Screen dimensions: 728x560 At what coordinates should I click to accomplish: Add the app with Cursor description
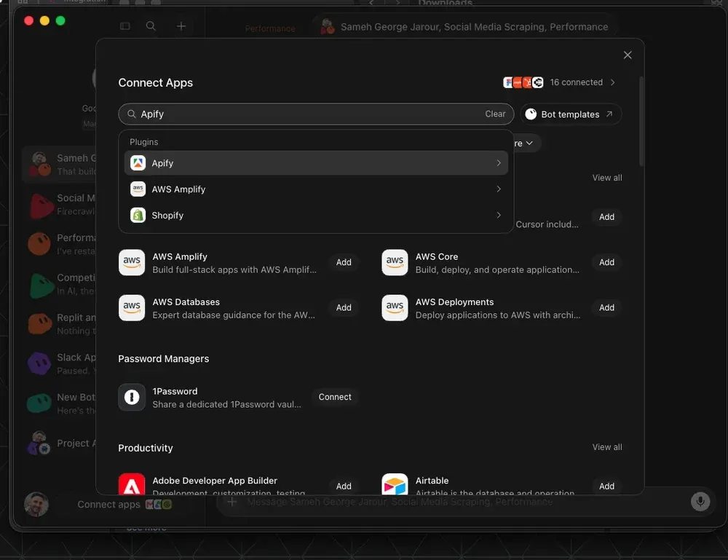click(606, 217)
